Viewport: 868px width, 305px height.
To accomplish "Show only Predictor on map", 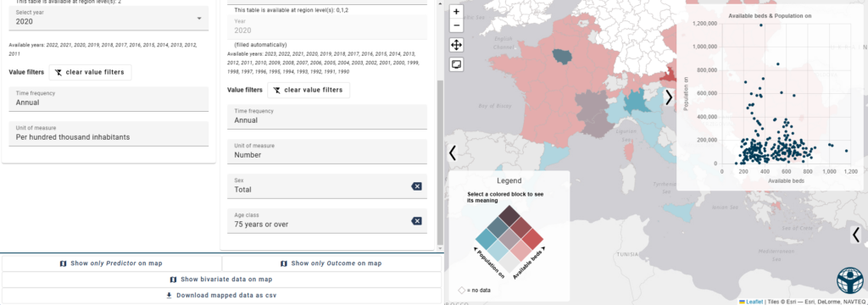I will pyautogui.click(x=111, y=263).
